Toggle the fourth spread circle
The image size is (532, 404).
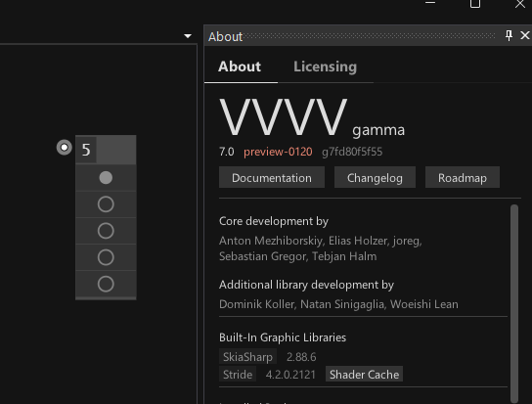[106, 257]
